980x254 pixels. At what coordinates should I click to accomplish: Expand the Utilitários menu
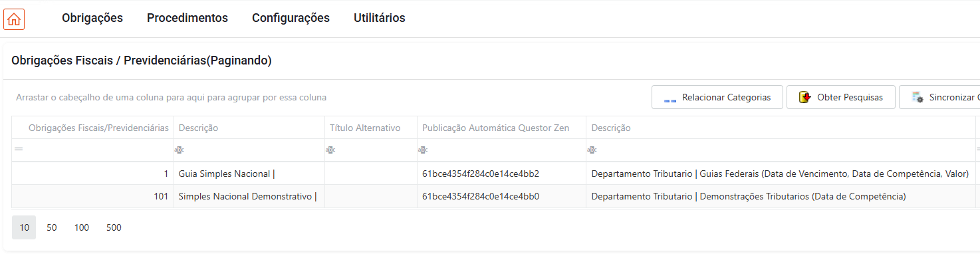tap(380, 18)
